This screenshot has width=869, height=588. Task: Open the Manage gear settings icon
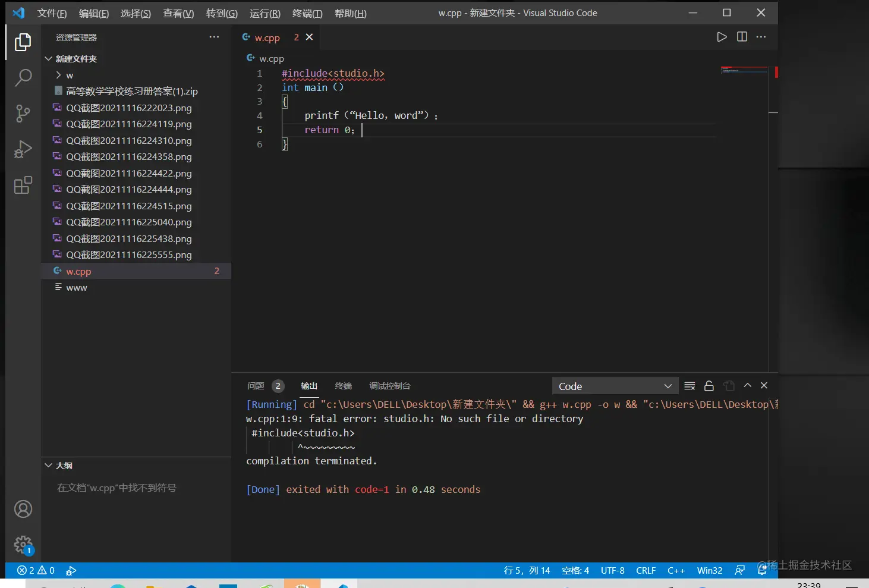tap(23, 544)
